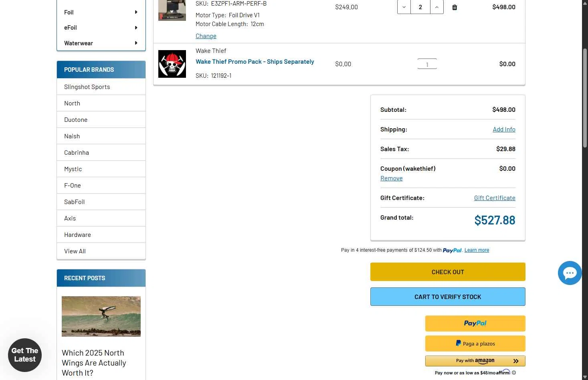The image size is (588, 380).
Task: Click Pay with Amazon button
Action: point(475,361)
